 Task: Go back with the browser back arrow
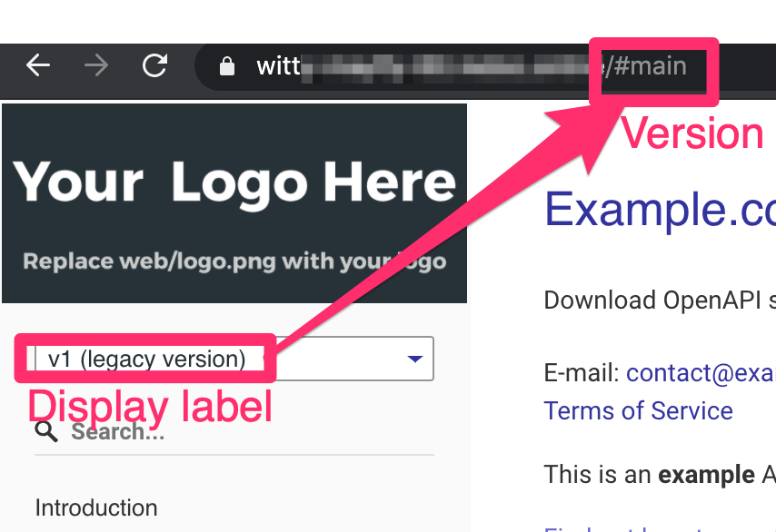[x=38, y=65]
